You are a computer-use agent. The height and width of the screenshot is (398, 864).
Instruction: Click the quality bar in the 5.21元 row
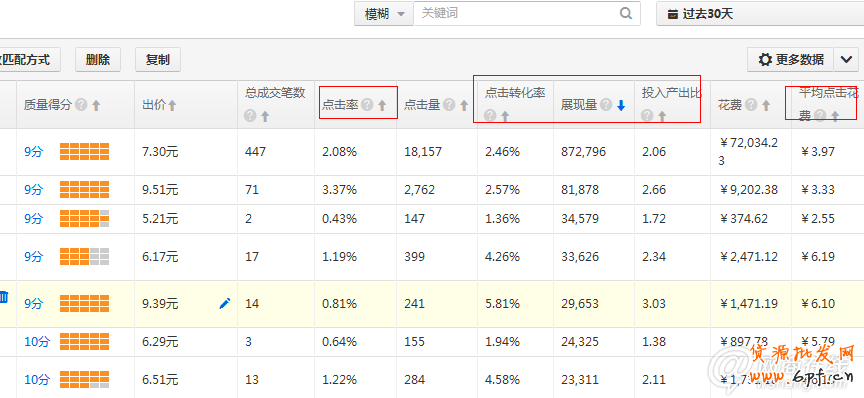click(84, 218)
